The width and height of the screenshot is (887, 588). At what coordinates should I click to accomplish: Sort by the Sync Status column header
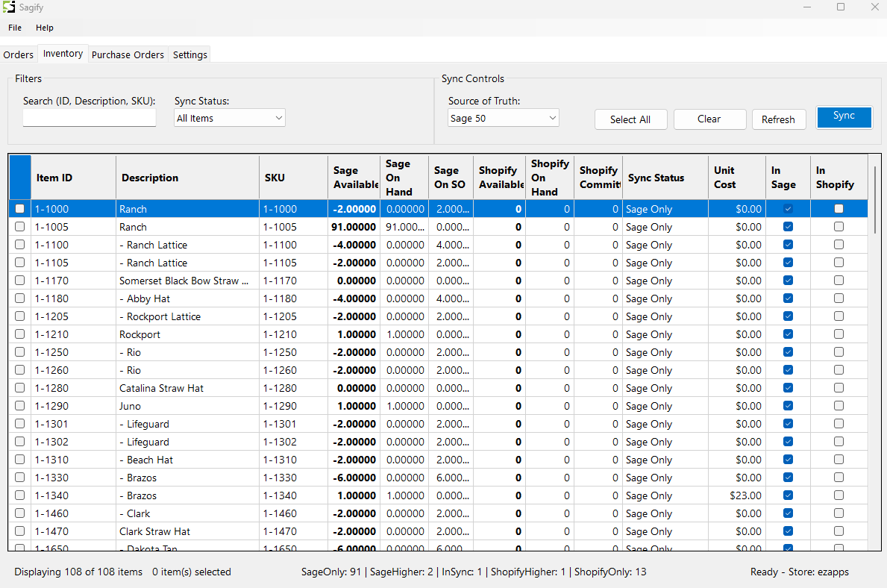click(665, 178)
